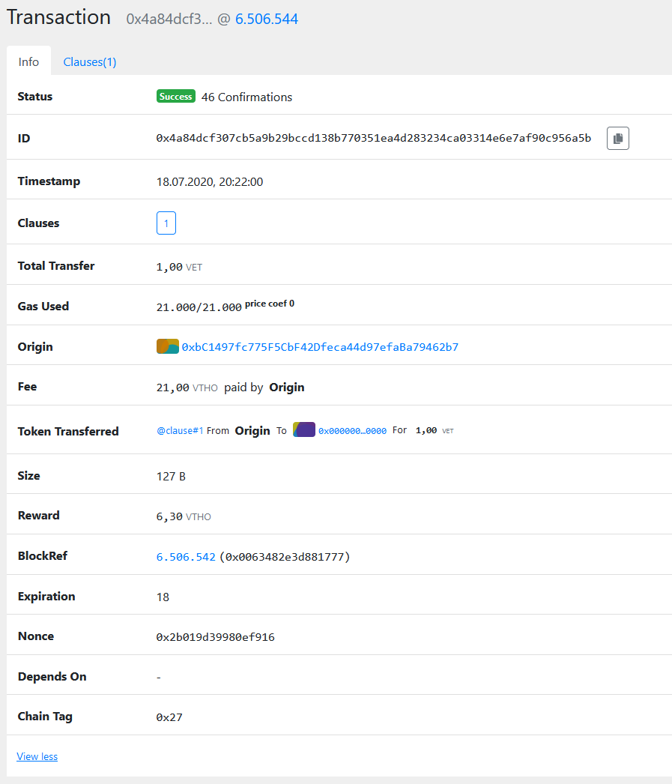Open the Origin address 0xbC1497fc... link

[320, 347]
